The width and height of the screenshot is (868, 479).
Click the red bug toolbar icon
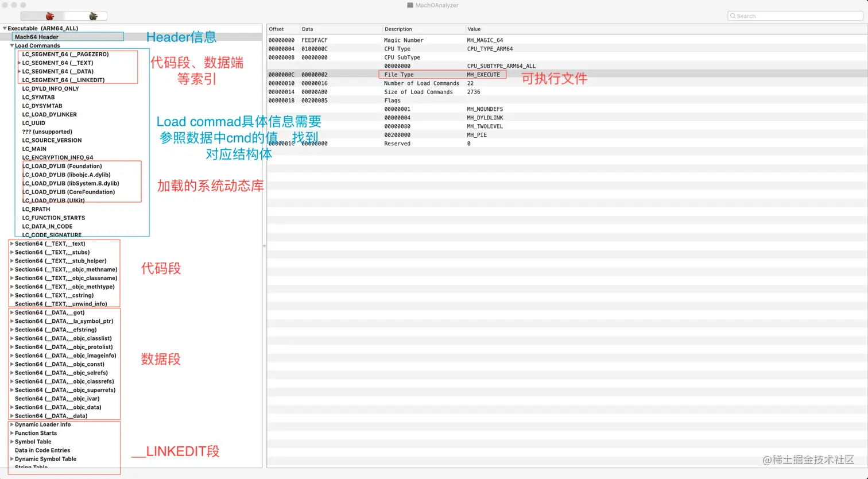(x=50, y=16)
